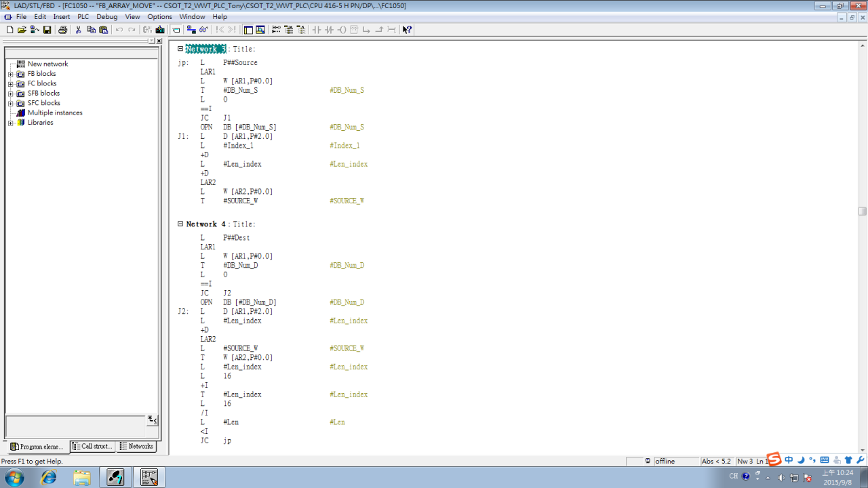The image size is (868, 488).
Task: Open Sogou settings wrench icon
Action: [861, 460]
